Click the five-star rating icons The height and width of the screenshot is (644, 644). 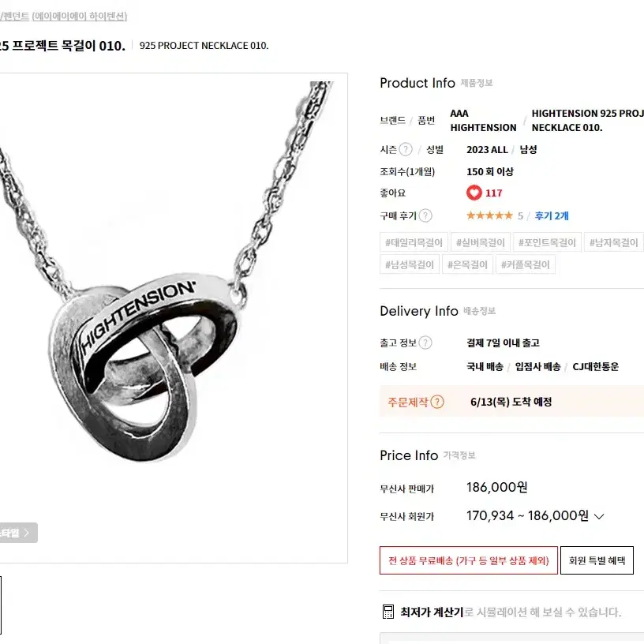click(x=489, y=215)
